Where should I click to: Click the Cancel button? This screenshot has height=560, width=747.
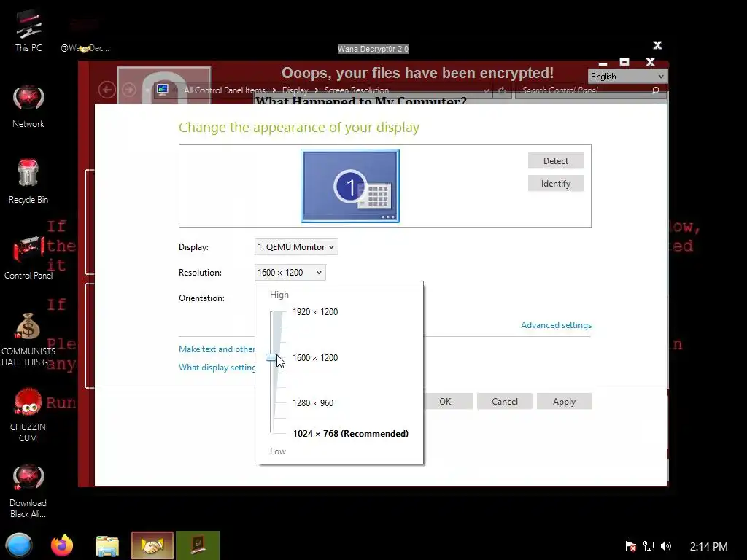(x=505, y=402)
